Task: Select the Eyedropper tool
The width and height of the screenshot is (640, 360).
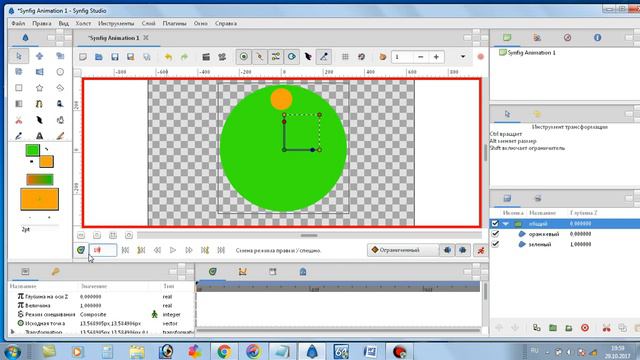Action: coord(19,136)
